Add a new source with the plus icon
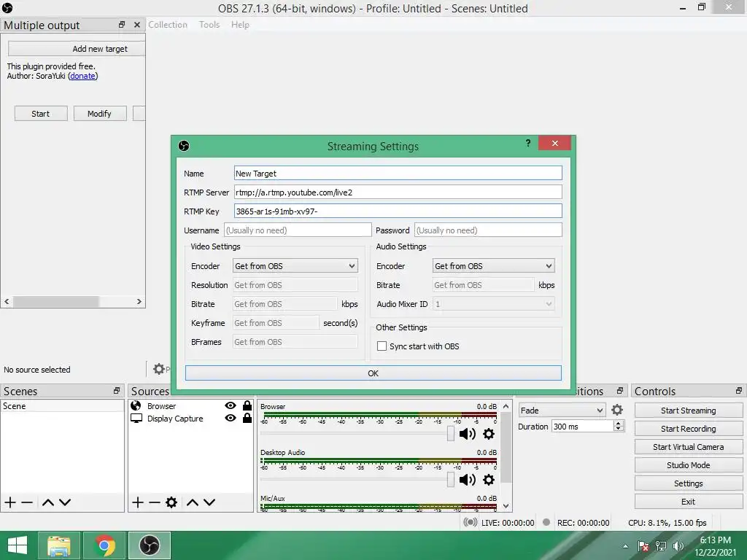The width and height of the screenshot is (747, 560). [x=138, y=502]
